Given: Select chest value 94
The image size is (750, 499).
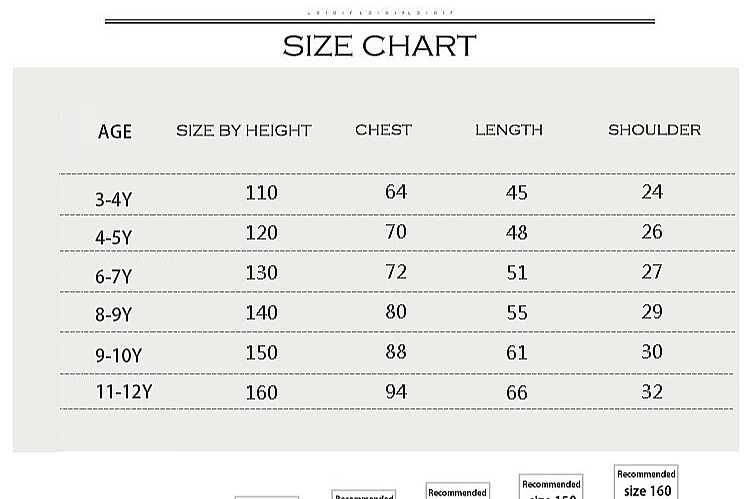Looking at the screenshot, I should [396, 391].
